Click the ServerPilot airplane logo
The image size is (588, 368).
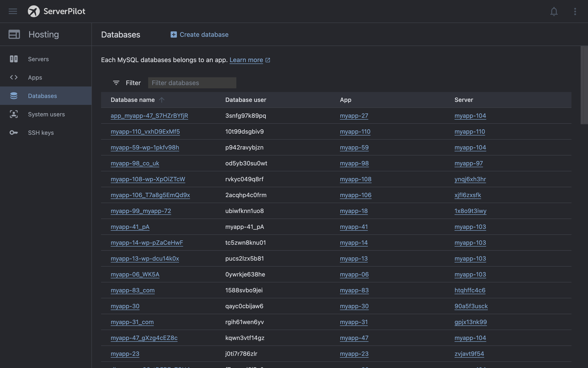point(34,11)
